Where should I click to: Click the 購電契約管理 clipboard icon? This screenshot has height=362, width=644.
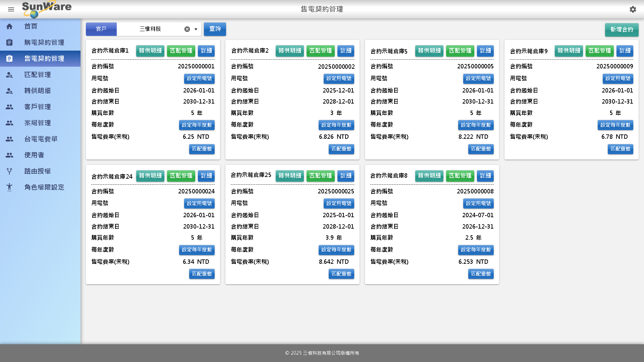coord(9,43)
